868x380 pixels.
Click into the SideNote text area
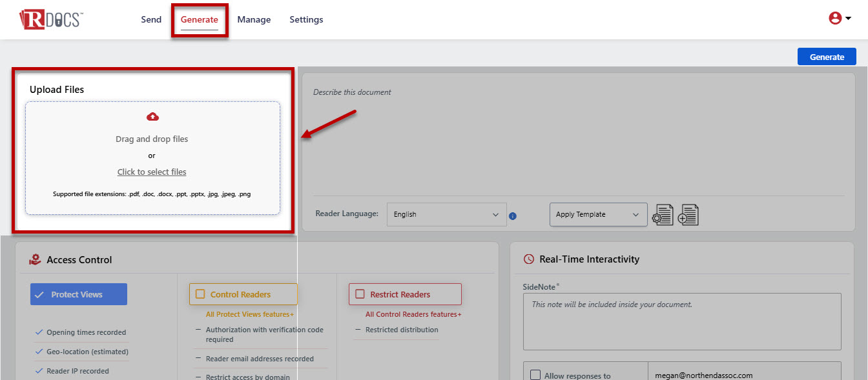point(681,321)
